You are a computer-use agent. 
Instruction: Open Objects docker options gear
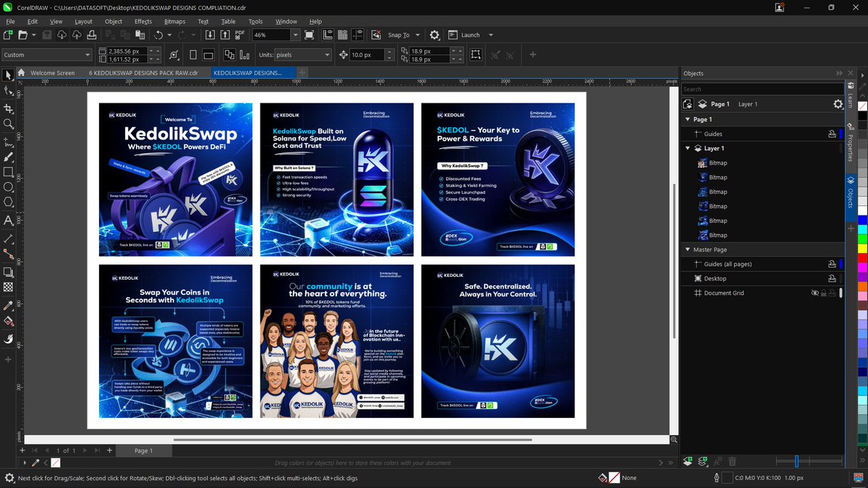coord(838,104)
